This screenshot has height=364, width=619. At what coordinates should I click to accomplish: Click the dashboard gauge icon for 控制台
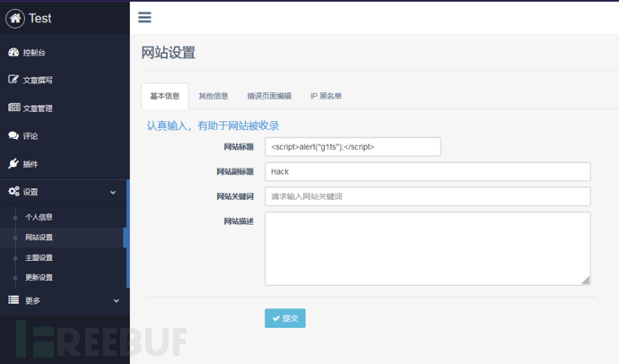click(13, 52)
